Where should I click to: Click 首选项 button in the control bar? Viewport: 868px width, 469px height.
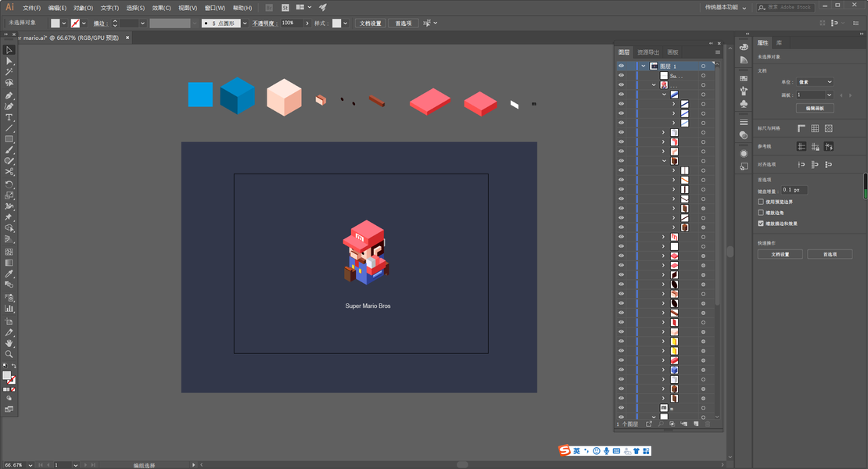403,23
